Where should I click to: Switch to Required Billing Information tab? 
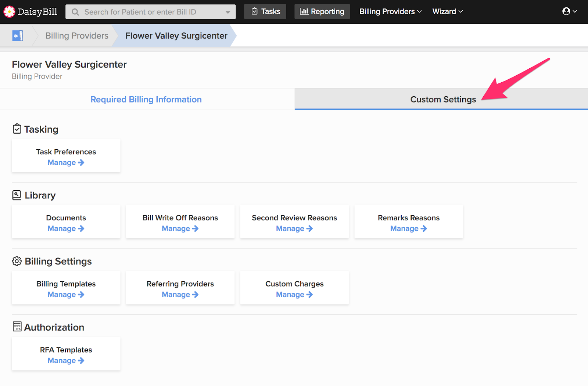tap(146, 100)
